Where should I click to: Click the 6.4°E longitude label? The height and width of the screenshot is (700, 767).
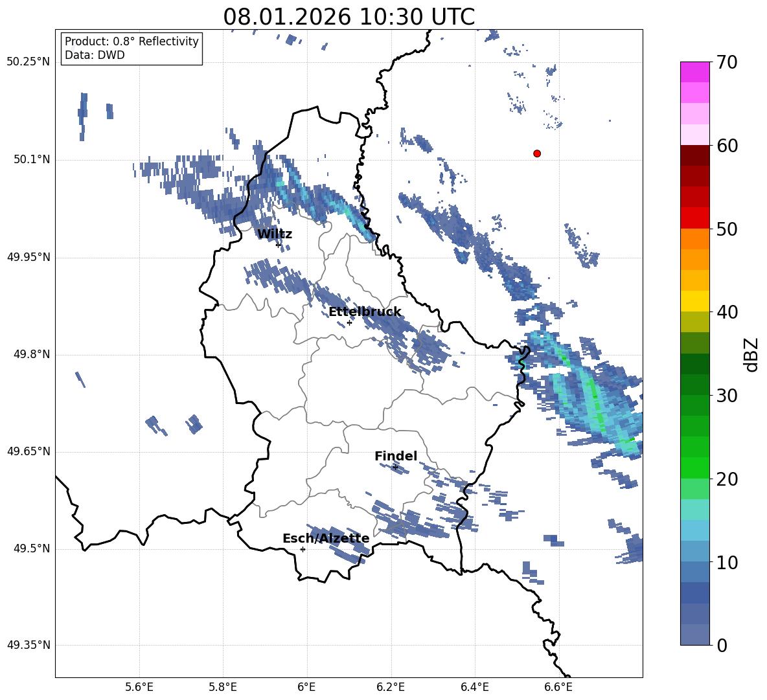(x=474, y=687)
